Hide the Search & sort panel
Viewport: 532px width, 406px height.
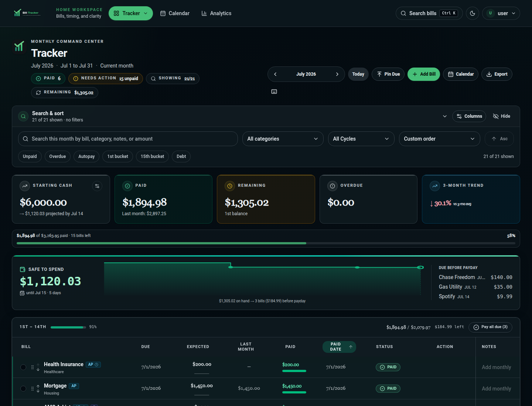[502, 116]
